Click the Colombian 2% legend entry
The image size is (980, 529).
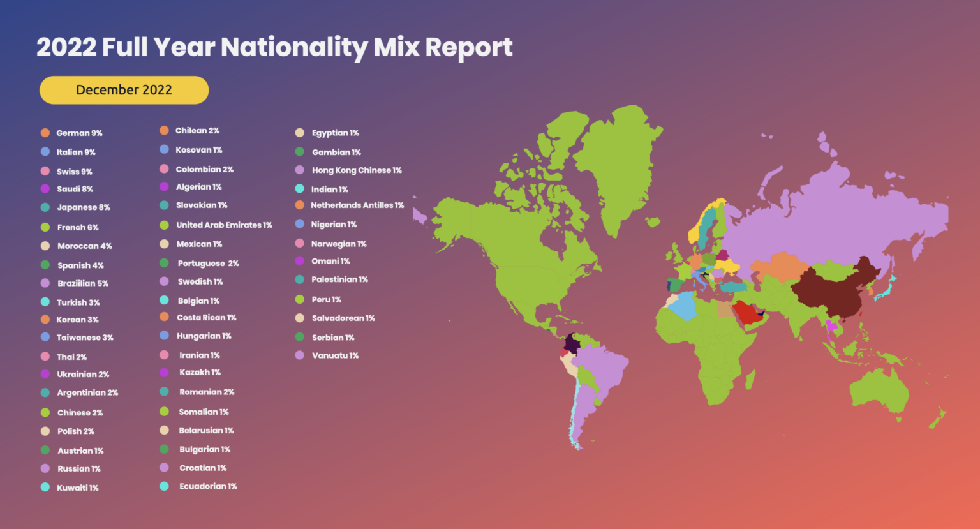point(204,169)
